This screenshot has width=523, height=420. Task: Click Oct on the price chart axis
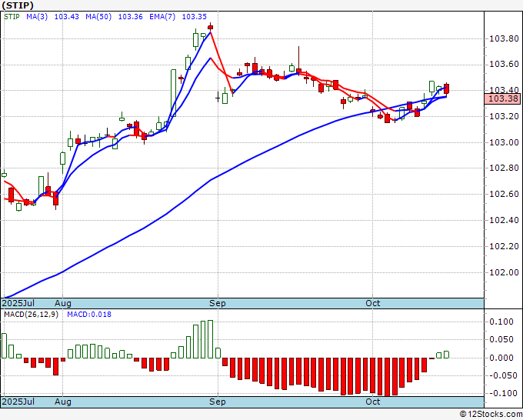point(372,303)
